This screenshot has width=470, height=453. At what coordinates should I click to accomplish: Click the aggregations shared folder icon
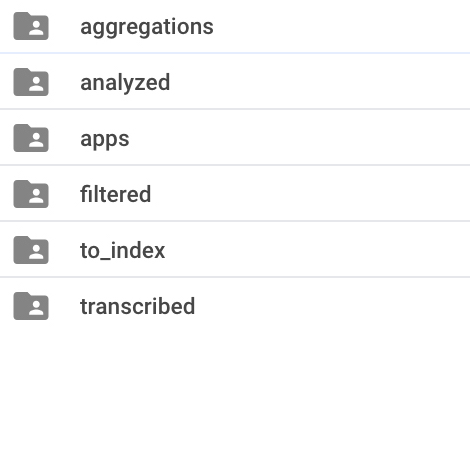coord(31,26)
